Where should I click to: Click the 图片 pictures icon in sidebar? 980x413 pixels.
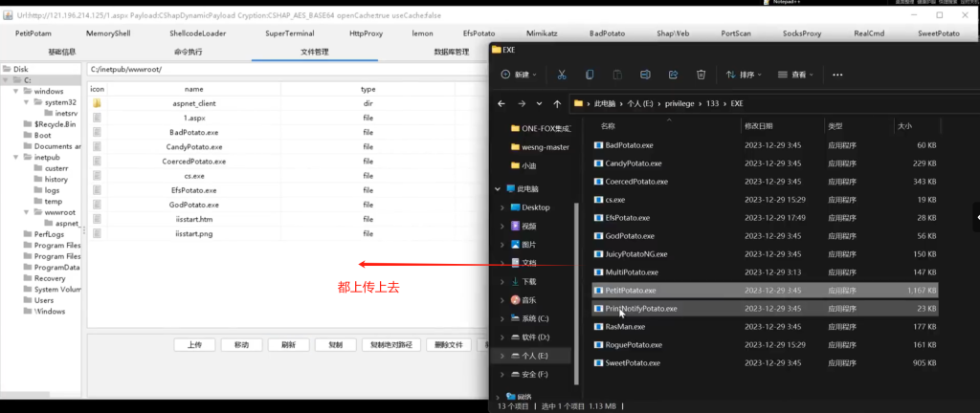pyautogui.click(x=516, y=245)
